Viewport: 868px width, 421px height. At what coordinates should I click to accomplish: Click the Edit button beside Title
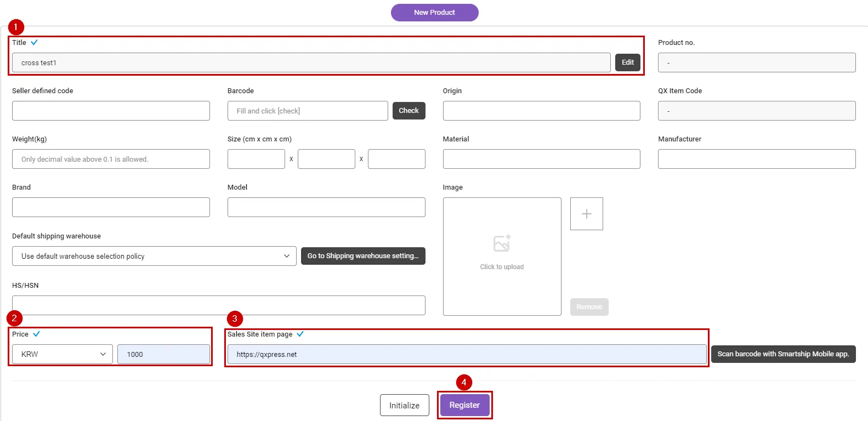pyautogui.click(x=628, y=62)
